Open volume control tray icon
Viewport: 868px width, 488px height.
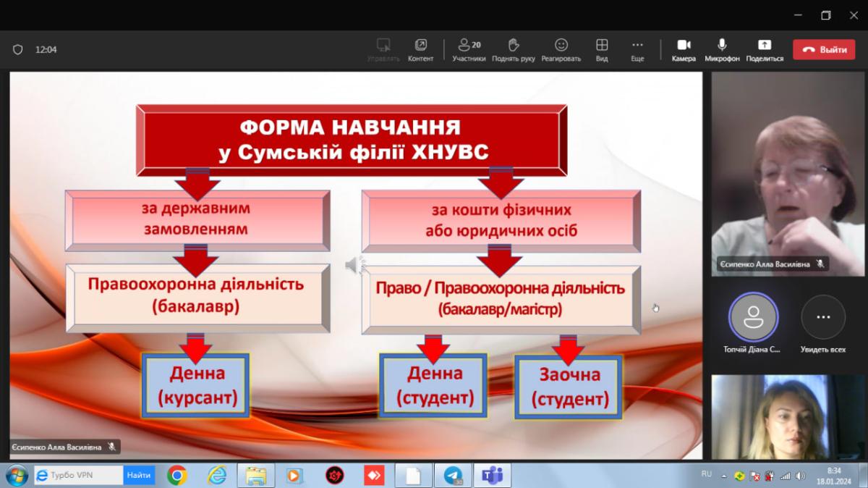click(801, 476)
